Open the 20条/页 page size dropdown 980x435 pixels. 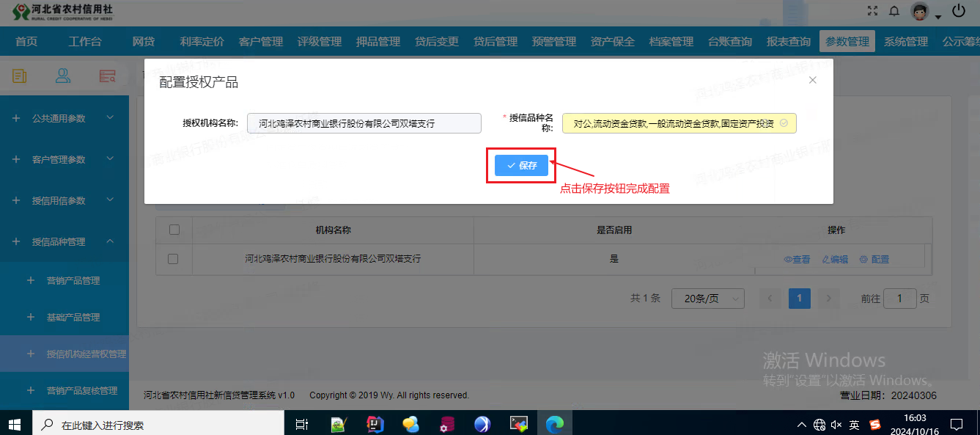707,299
